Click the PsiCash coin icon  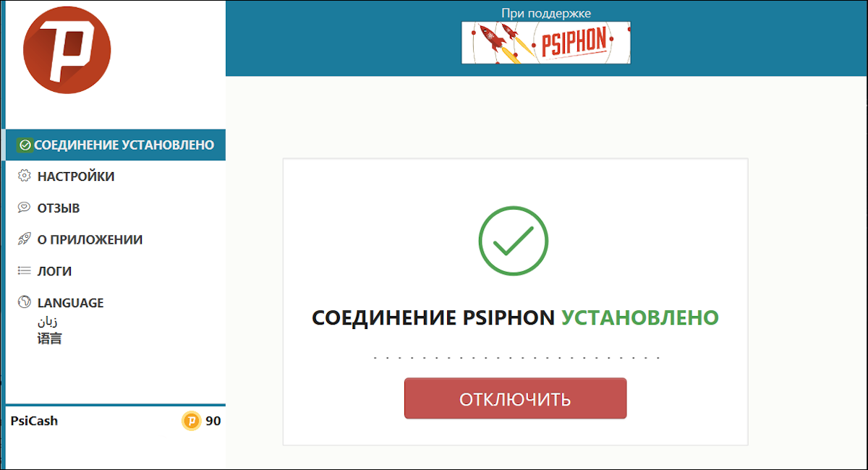tap(190, 421)
